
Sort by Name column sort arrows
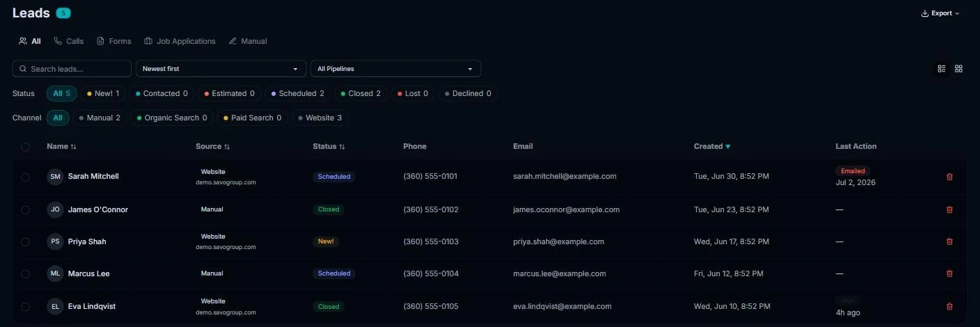pos(74,147)
